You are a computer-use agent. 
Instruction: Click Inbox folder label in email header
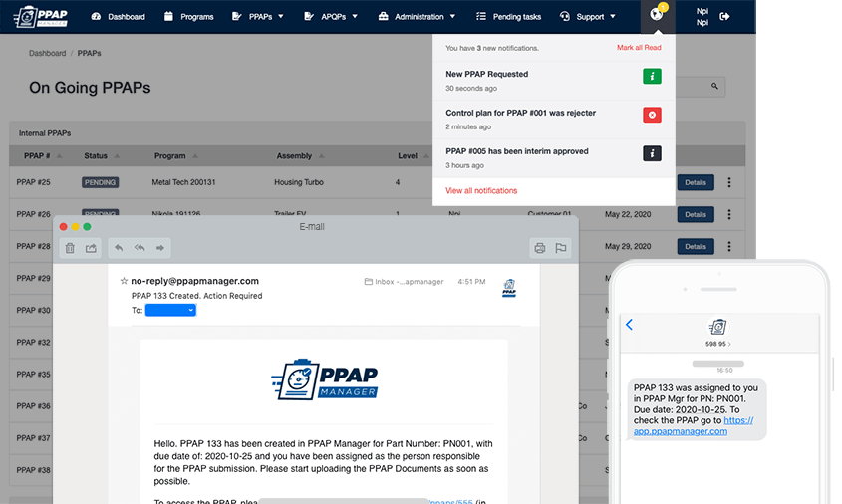(x=404, y=281)
